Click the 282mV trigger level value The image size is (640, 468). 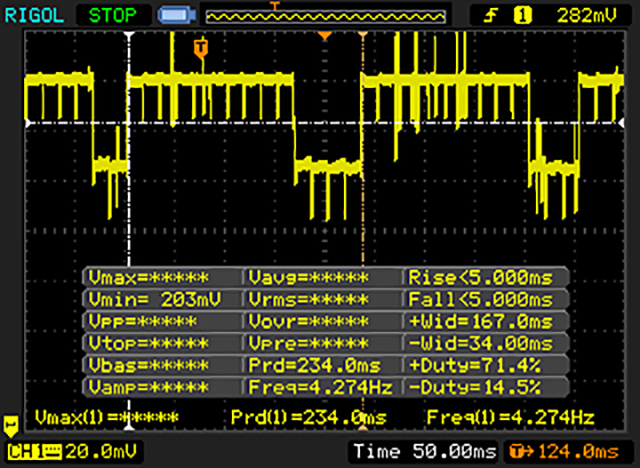click(x=587, y=16)
